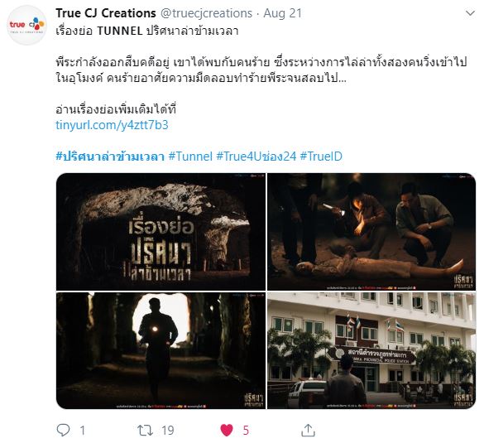The image size is (484, 448).
Task: Open the tinyurl.com/y4ztt7b3 link
Action: pyautogui.click(x=112, y=125)
